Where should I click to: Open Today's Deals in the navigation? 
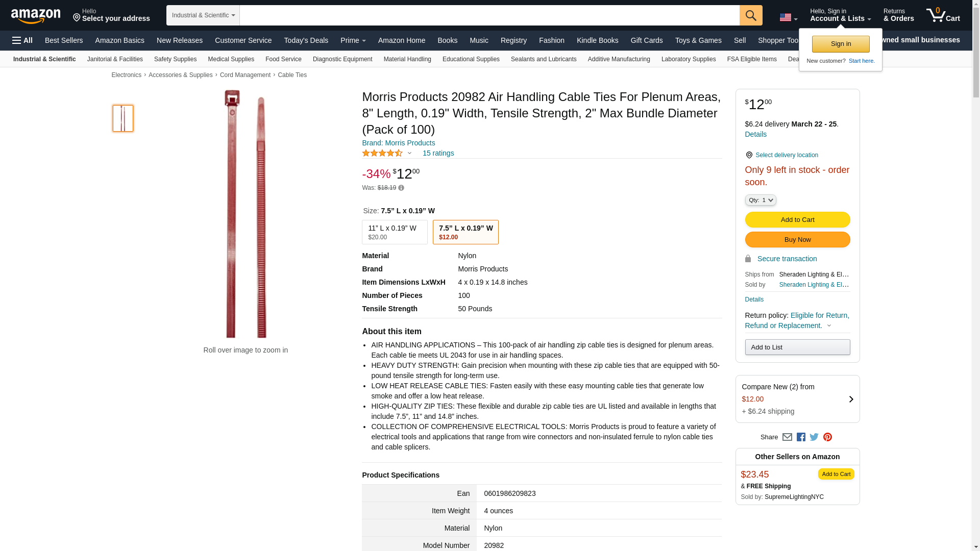pos(306,40)
